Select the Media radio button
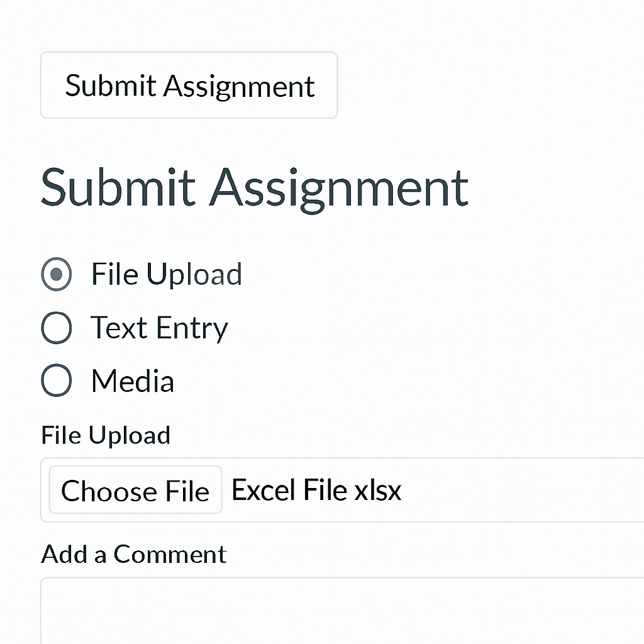Image resolution: width=644 pixels, height=644 pixels. pyautogui.click(x=57, y=381)
